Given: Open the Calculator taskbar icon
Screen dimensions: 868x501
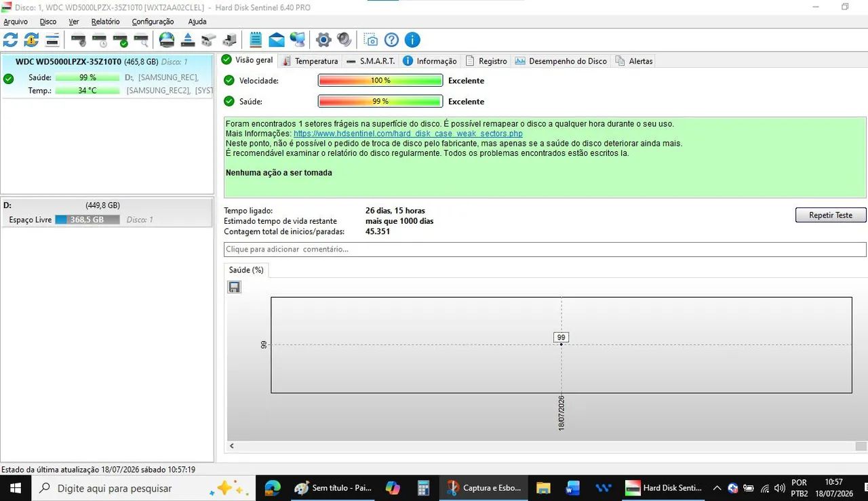Looking at the screenshot, I should (423, 488).
